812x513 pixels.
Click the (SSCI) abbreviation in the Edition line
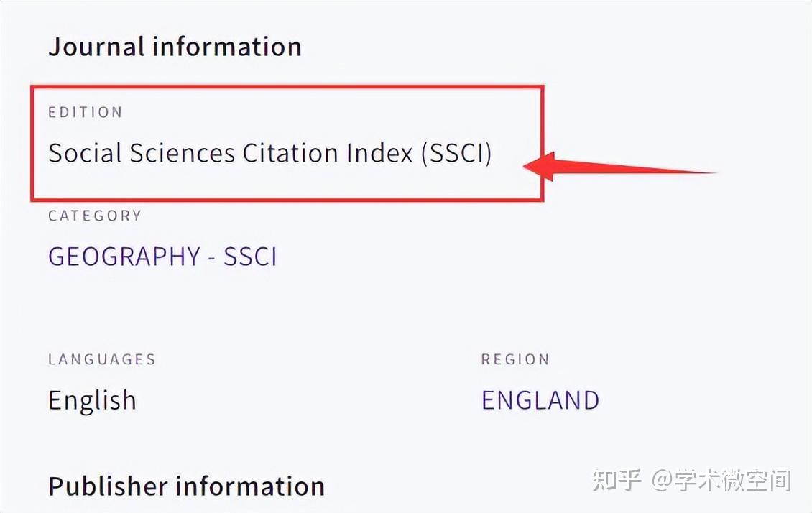(x=456, y=154)
